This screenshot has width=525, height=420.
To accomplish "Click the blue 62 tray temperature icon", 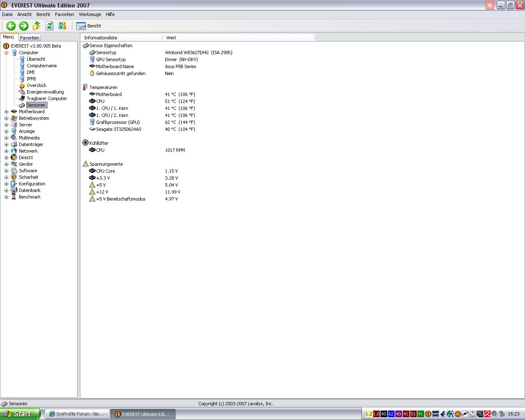I will (x=391, y=414).
